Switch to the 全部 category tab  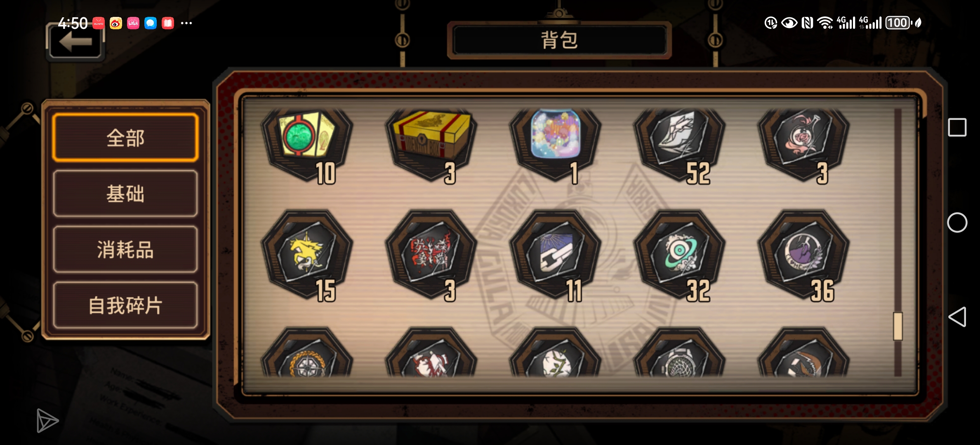(x=125, y=138)
